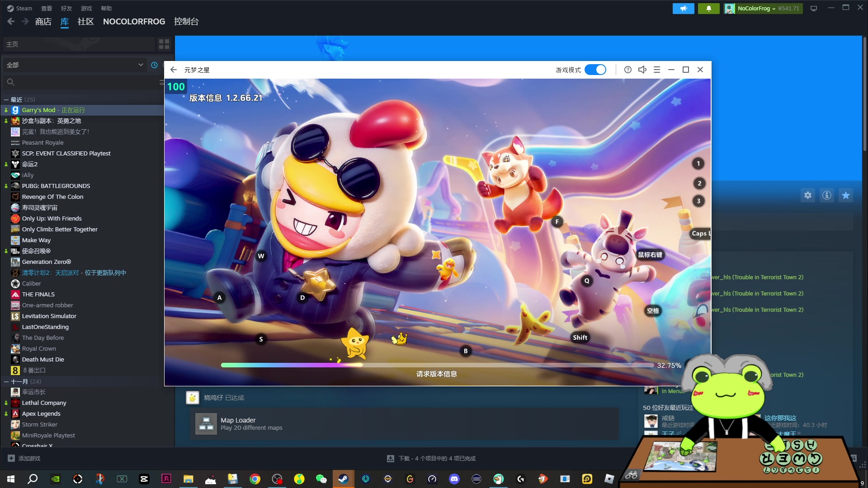Open the 控制台 tab
Image resolution: width=868 pixels, height=488 pixels.
point(186,21)
